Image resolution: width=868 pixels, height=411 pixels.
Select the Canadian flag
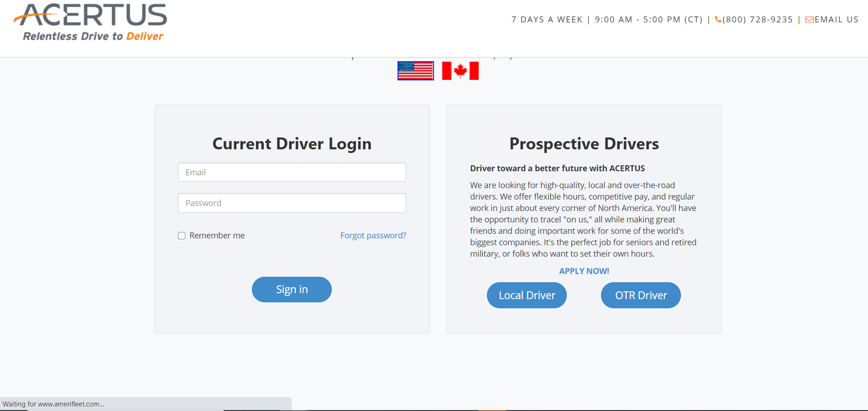click(x=460, y=71)
